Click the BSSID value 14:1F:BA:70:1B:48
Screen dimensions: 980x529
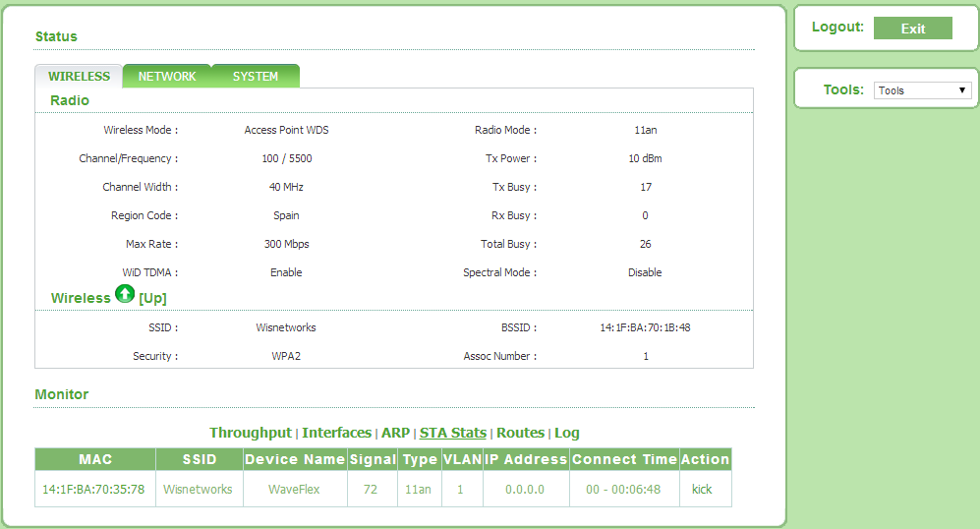[x=645, y=327]
